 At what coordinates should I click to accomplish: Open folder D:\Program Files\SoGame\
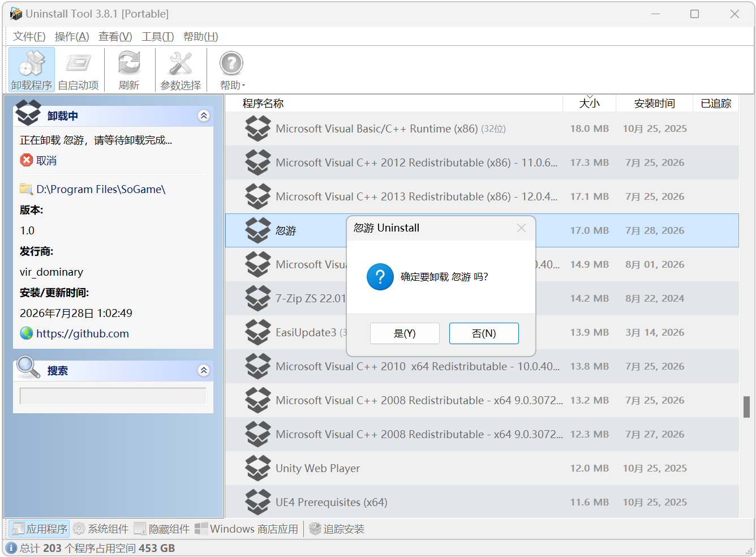pos(101,189)
